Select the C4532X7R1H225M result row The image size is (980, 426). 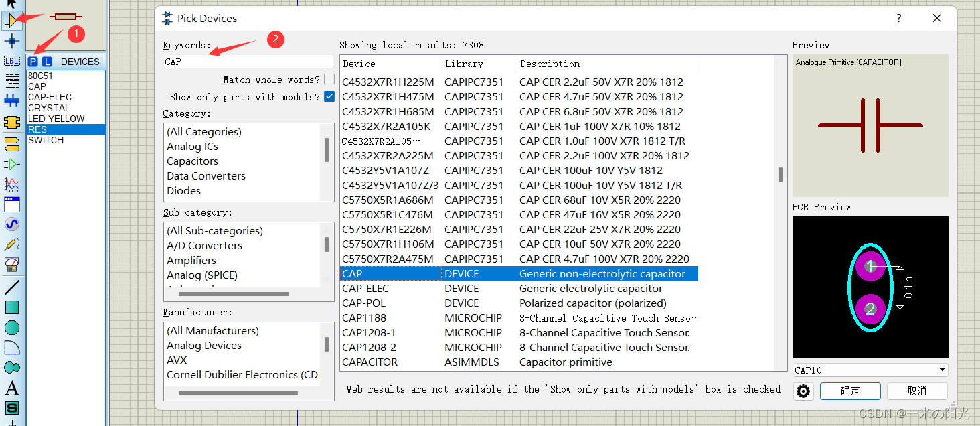coord(519,82)
